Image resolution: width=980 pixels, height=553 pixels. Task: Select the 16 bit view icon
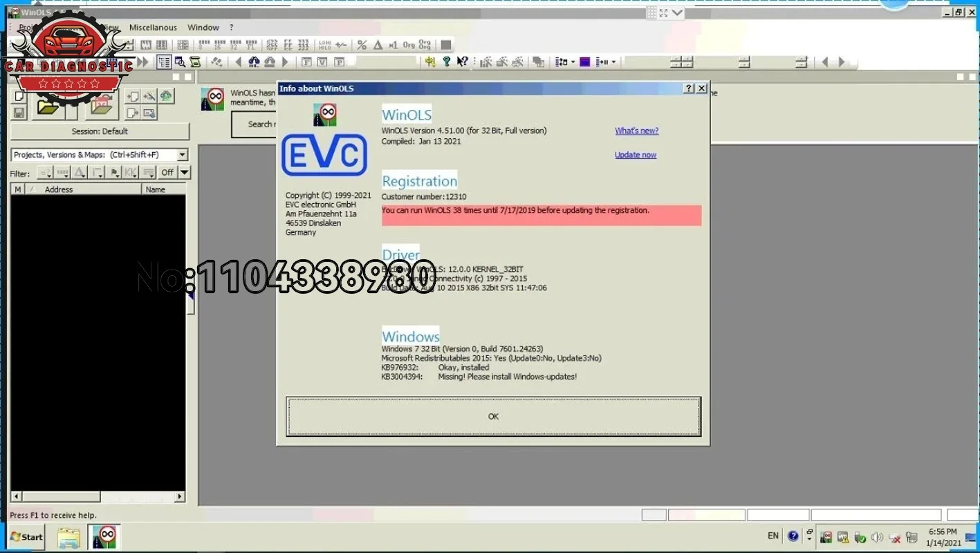(219, 45)
